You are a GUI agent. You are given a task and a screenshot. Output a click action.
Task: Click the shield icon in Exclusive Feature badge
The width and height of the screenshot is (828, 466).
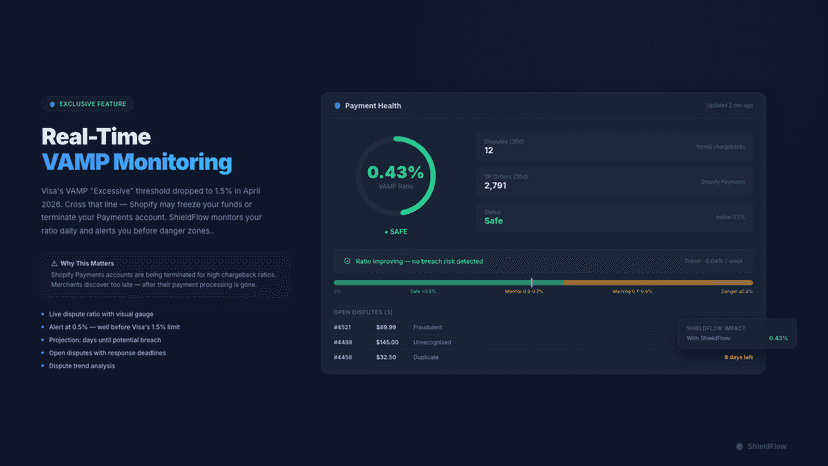(52, 104)
